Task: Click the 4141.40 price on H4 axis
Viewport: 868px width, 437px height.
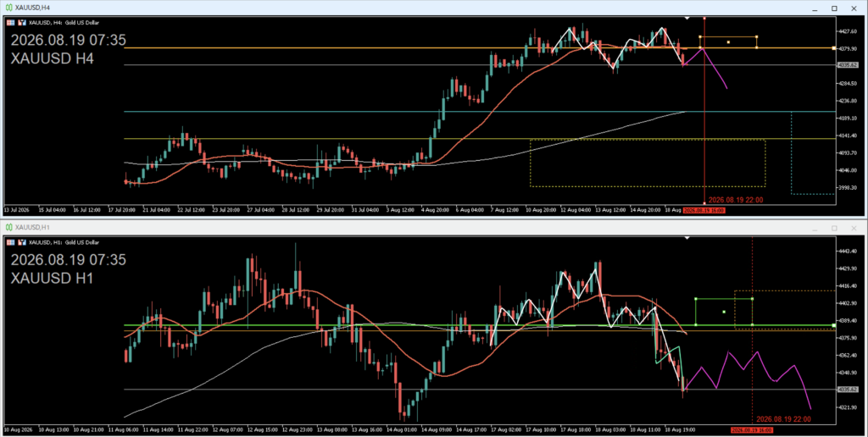Action: 848,136
